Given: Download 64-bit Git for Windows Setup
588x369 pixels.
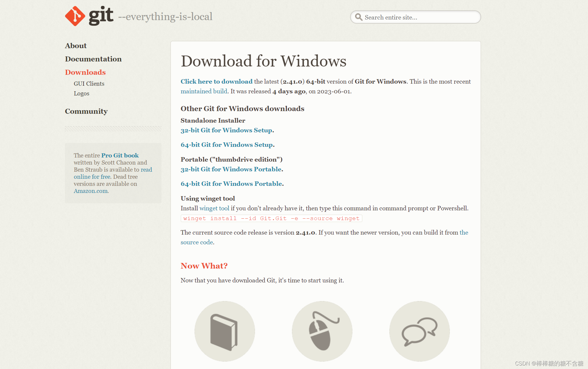Looking at the screenshot, I should (227, 145).
